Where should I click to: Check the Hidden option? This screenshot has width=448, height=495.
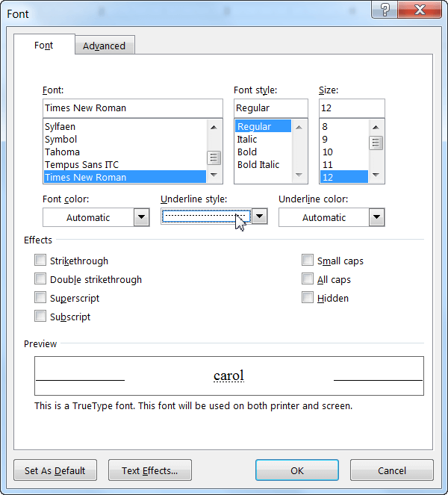[x=308, y=298]
